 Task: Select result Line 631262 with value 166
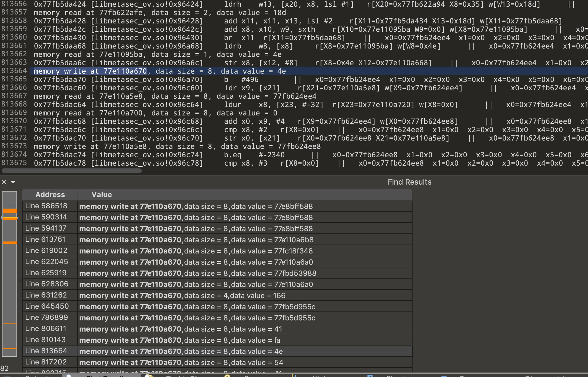[46, 295]
